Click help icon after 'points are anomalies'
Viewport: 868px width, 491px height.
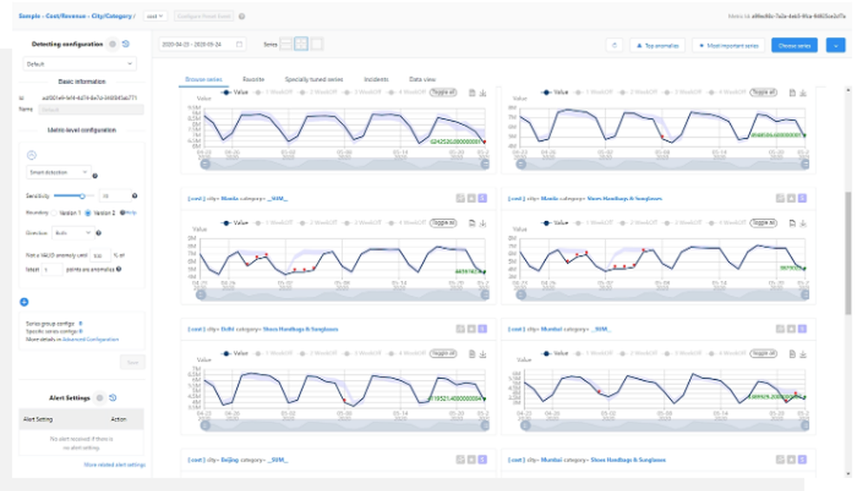coord(118,269)
